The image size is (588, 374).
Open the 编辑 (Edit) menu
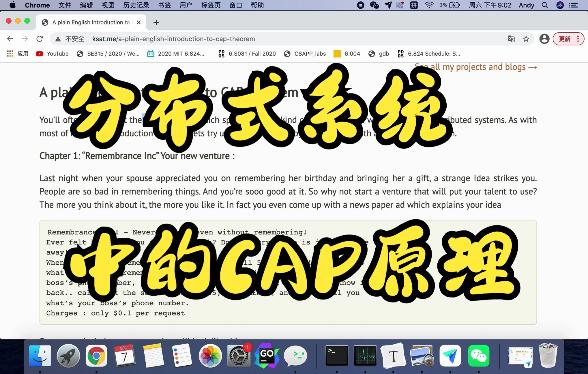86,5
